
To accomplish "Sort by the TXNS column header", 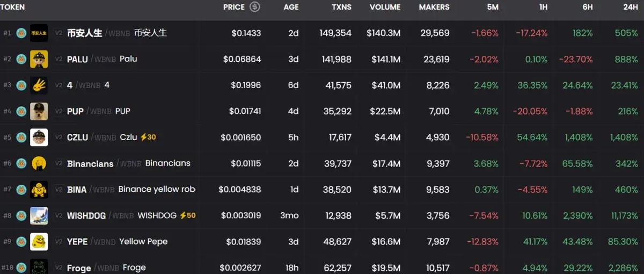I will (341, 7).
